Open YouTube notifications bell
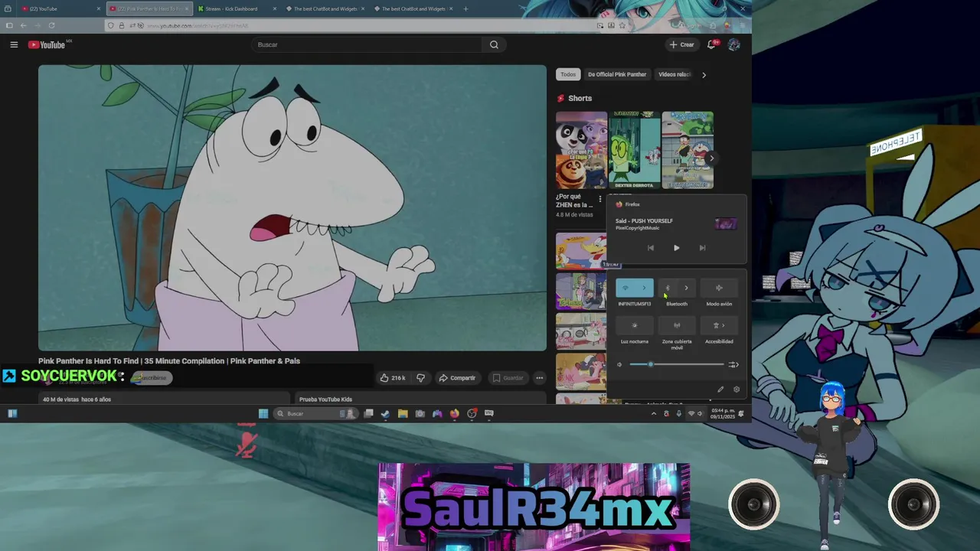 click(x=711, y=44)
